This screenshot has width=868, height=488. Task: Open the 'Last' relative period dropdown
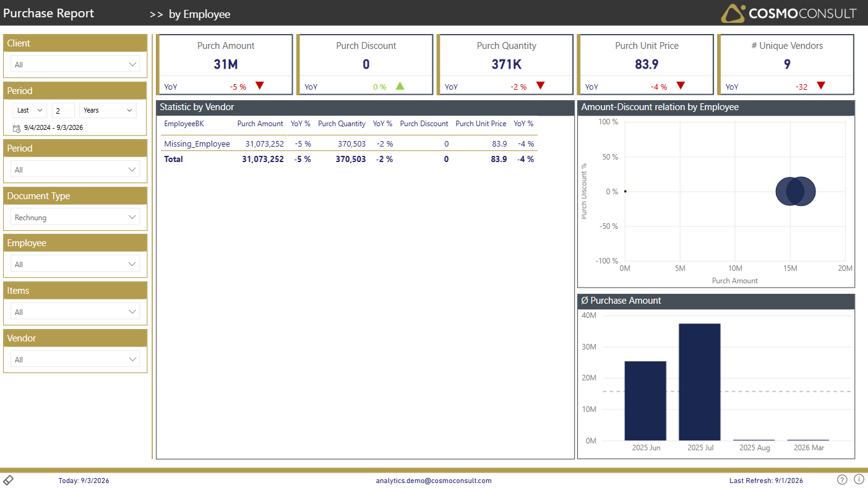[30, 110]
